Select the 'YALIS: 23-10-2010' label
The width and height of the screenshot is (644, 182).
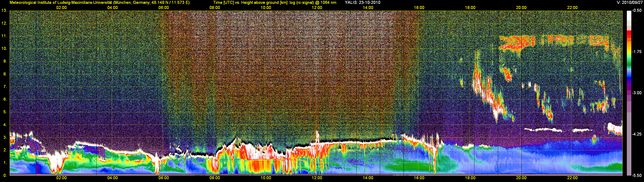pos(363,3)
